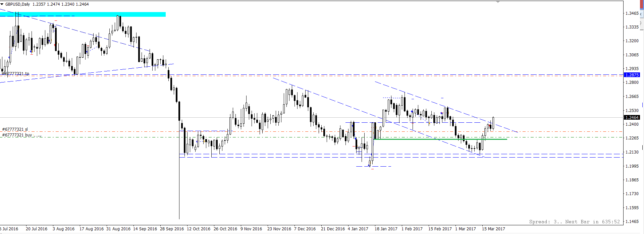Click the 1 Feb 2017 date label
The width and height of the screenshot is (644, 234).
[412, 229]
